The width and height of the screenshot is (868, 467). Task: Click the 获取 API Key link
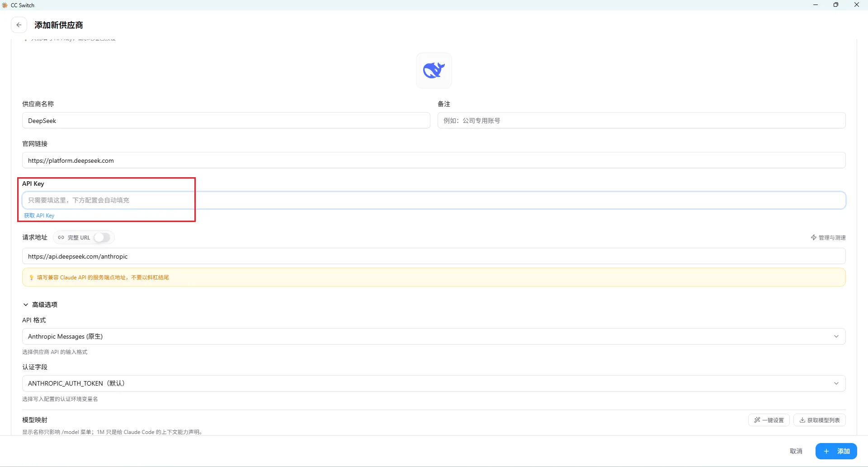39,216
